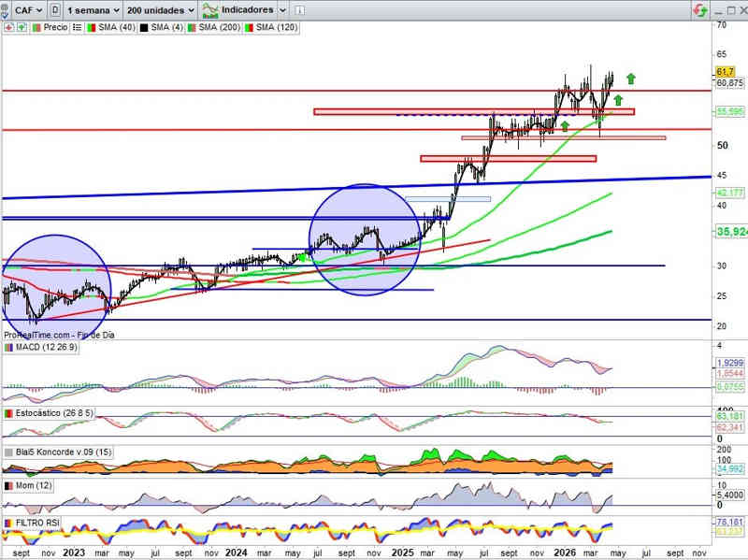The height and width of the screenshot is (560, 748).
Task: Open the list icon after Precio label
Action: coord(75,28)
